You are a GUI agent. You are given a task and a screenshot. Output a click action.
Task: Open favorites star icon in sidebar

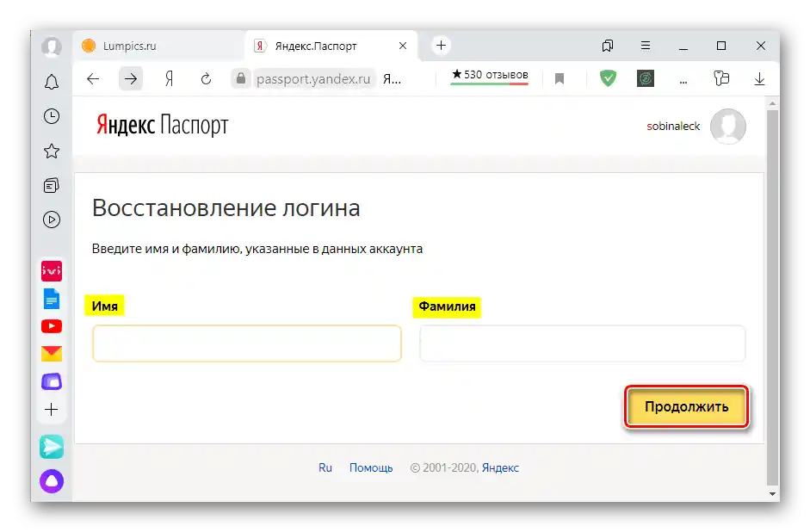tap(52, 152)
